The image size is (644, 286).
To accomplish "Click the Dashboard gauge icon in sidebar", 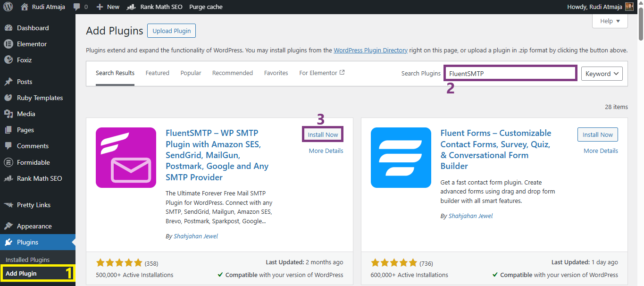I will tap(8, 28).
